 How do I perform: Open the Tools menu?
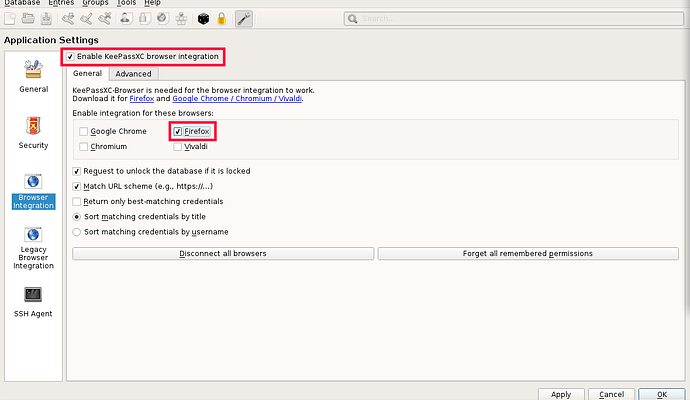(126, 3)
